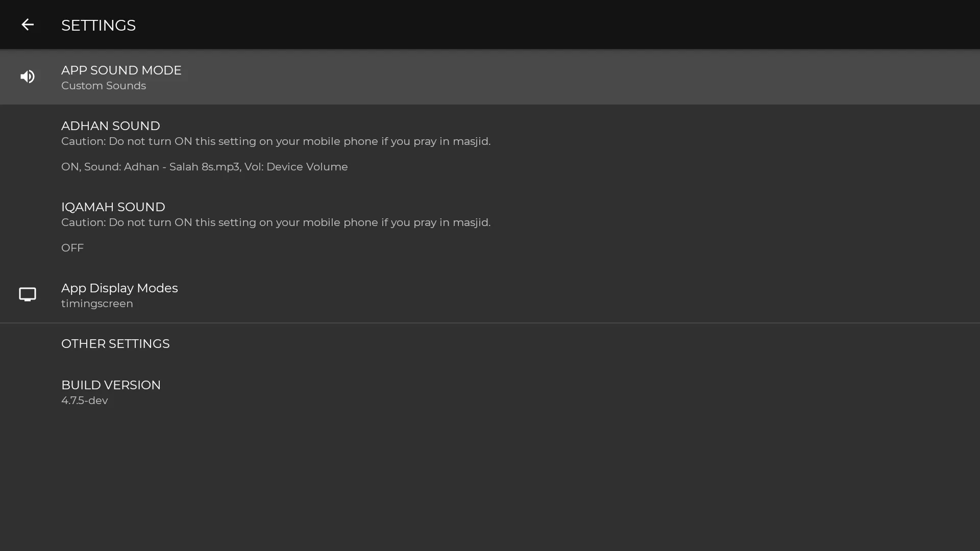980x551 pixels.
Task: Click the display monitor icon
Action: tap(27, 294)
